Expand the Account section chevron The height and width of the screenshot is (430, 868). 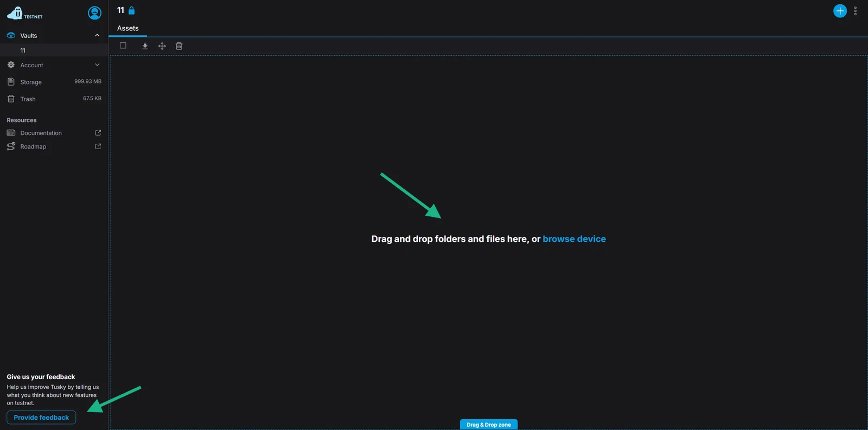(x=97, y=65)
